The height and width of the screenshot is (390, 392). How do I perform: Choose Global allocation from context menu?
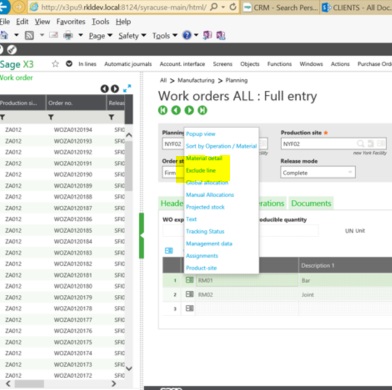click(207, 182)
